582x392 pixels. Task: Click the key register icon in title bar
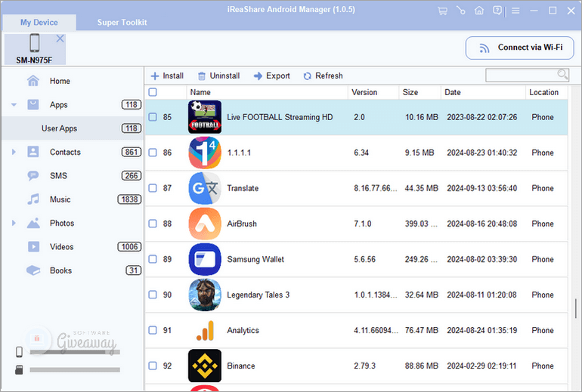(x=460, y=11)
